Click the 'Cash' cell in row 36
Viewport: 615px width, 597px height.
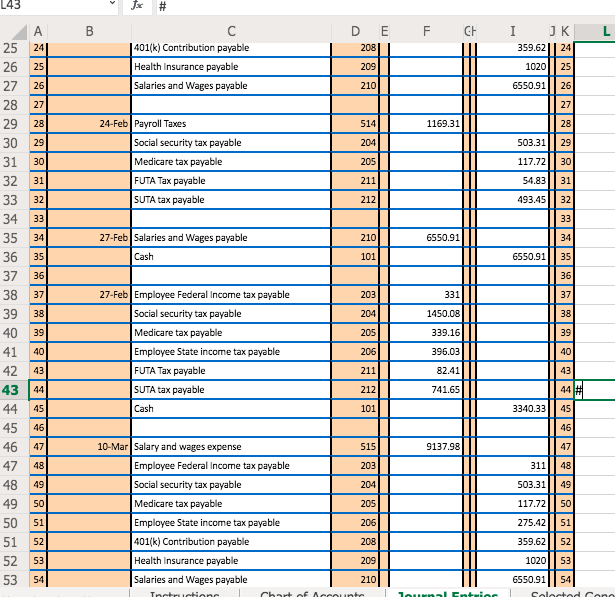click(231, 257)
